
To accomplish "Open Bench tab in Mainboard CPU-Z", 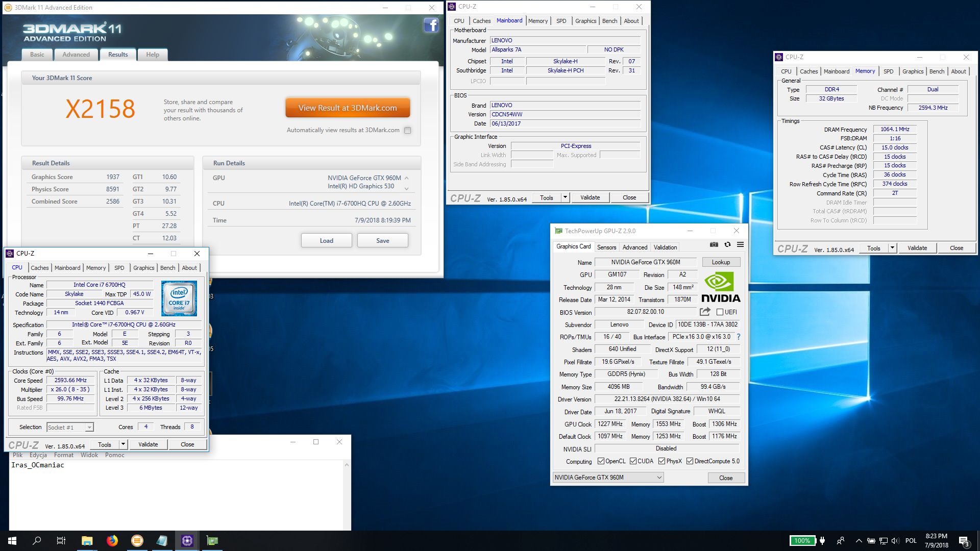I will pyautogui.click(x=610, y=21).
